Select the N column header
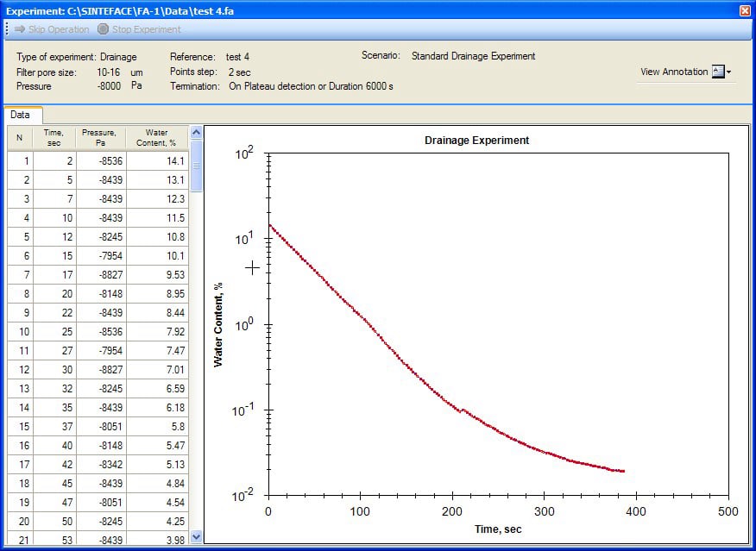The image size is (756, 551). 20,138
